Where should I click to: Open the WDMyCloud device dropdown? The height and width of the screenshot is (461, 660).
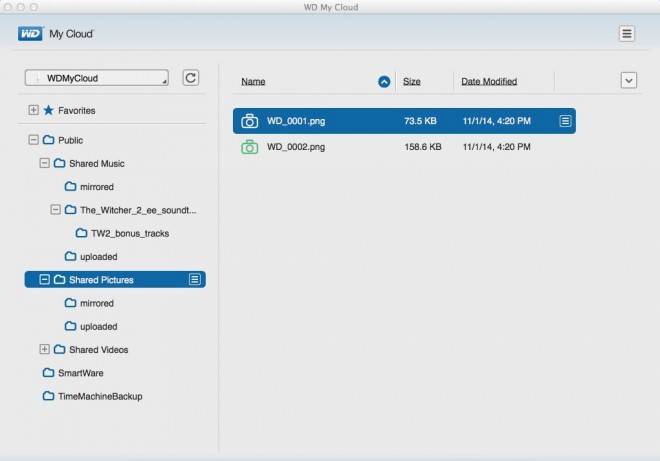[x=97, y=78]
